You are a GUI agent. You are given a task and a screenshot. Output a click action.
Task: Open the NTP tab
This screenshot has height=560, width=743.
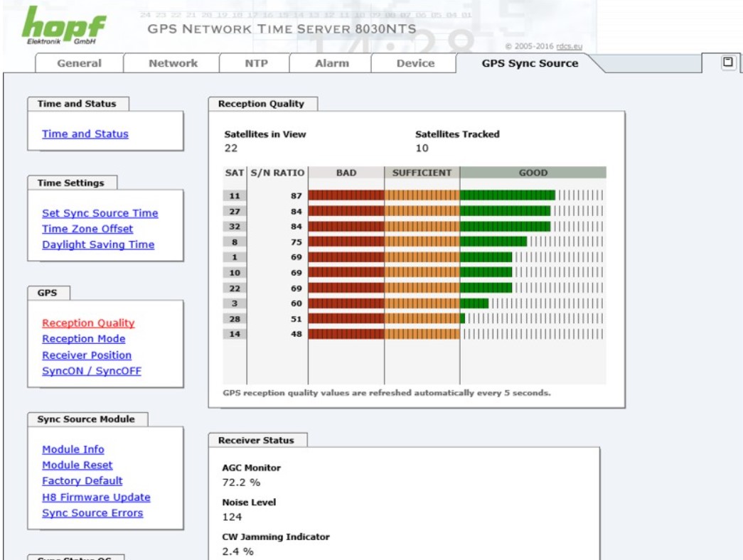pyautogui.click(x=256, y=63)
